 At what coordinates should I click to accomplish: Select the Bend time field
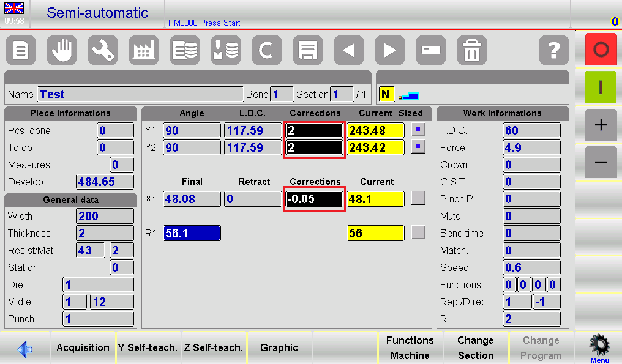(x=531, y=233)
